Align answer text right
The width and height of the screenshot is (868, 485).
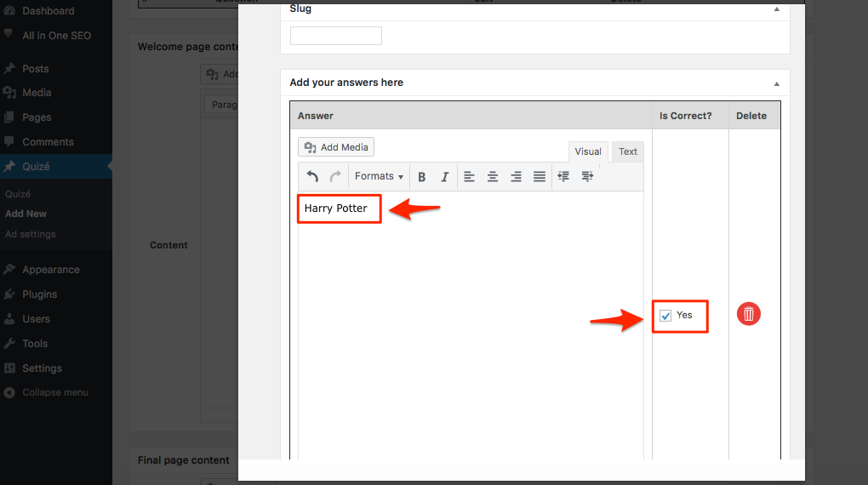click(x=516, y=177)
